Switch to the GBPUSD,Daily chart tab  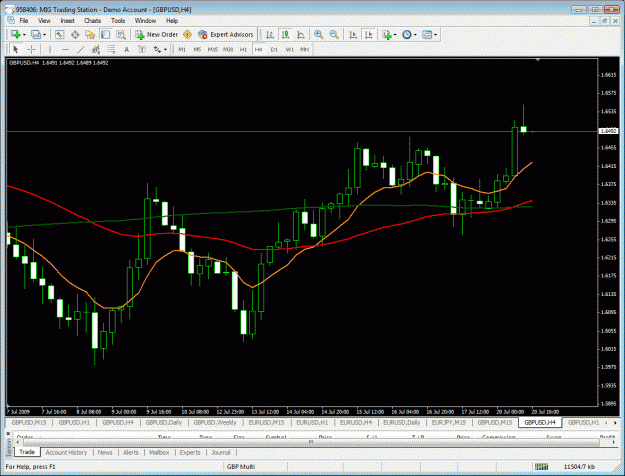tap(163, 422)
